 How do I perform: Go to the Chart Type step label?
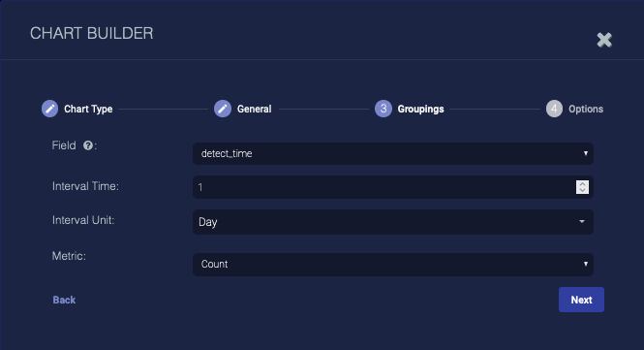pyautogui.click(x=88, y=109)
